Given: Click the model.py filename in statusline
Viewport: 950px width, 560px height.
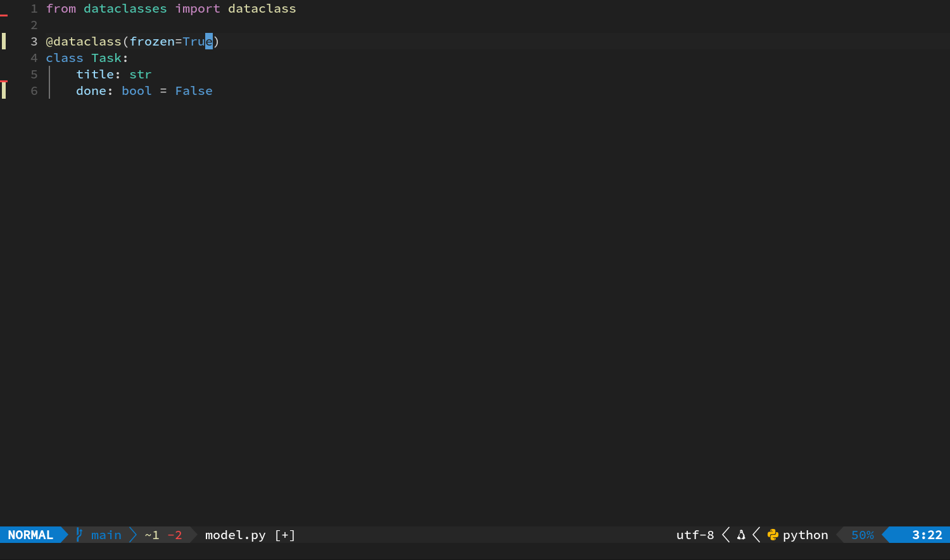Looking at the screenshot, I should (236, 535).
